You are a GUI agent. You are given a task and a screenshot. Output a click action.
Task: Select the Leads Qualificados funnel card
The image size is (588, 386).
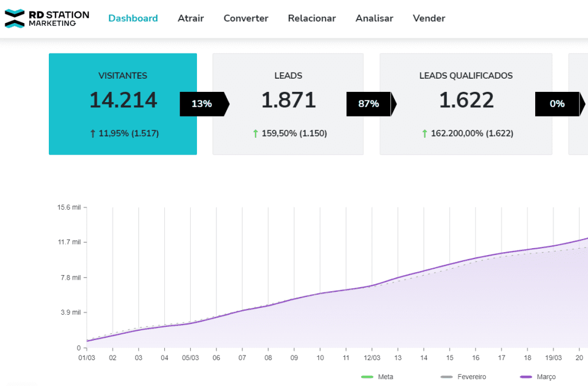click(x=466, y=104)
